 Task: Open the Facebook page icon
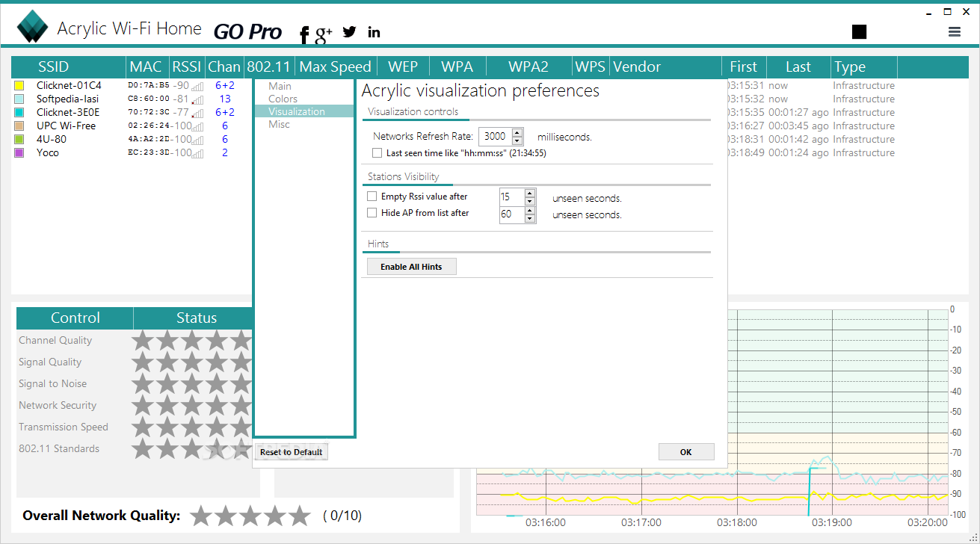point(304,34)
